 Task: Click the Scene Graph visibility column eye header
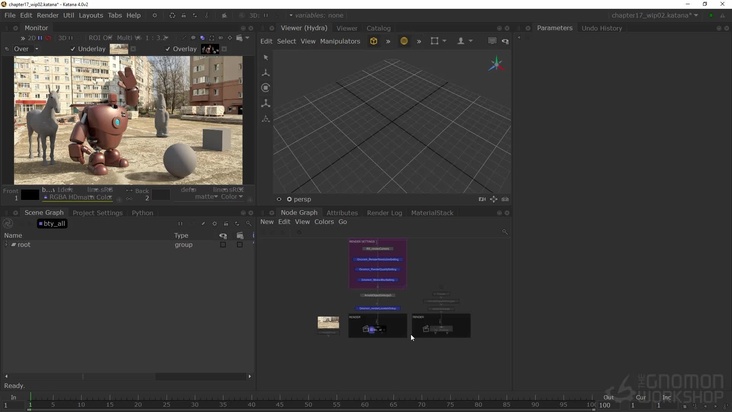(x=223, y=235)
